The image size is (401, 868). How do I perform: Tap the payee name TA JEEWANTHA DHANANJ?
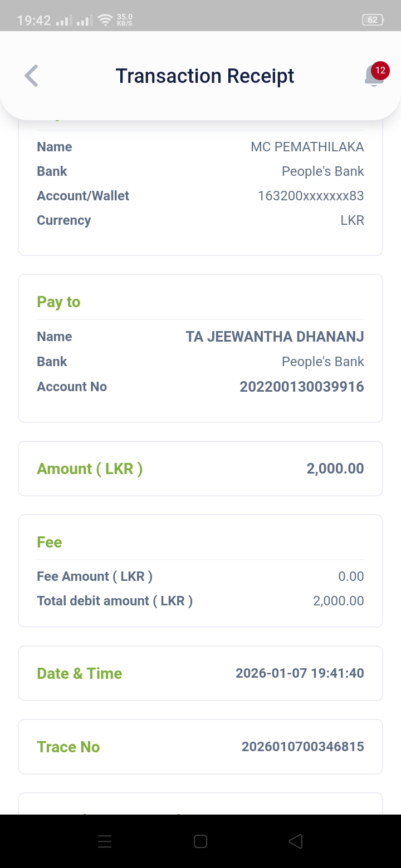coord(275,337)
